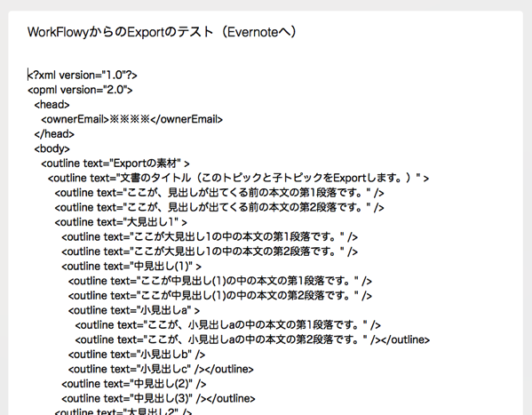Click the ownerEmail line with ※※※※
Viewport: 532px width, 415px height.
tap(132, 120)
